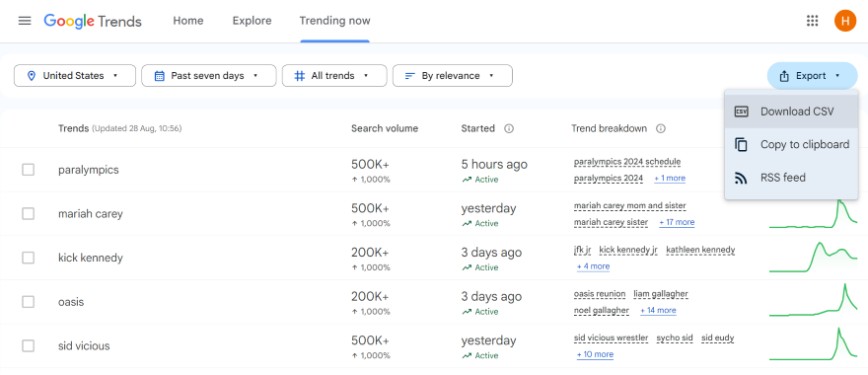Open the hamburger main menu
Screen dimensions: 868x375
[x=25, y=21]
